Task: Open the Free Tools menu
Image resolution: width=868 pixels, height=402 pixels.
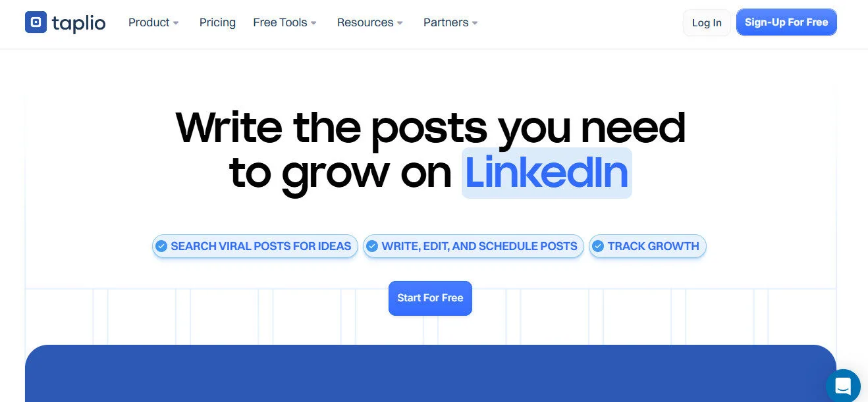Action: point(280,22)
